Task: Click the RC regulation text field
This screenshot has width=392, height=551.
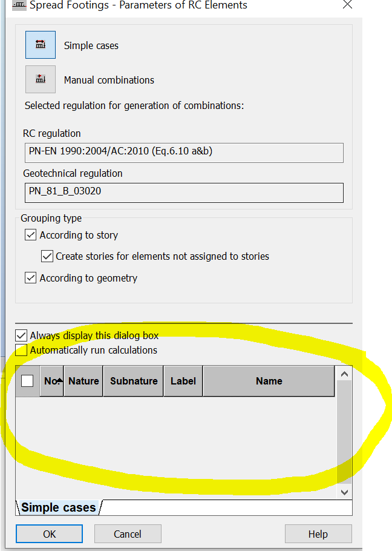Action: click(x=183, y=153)
